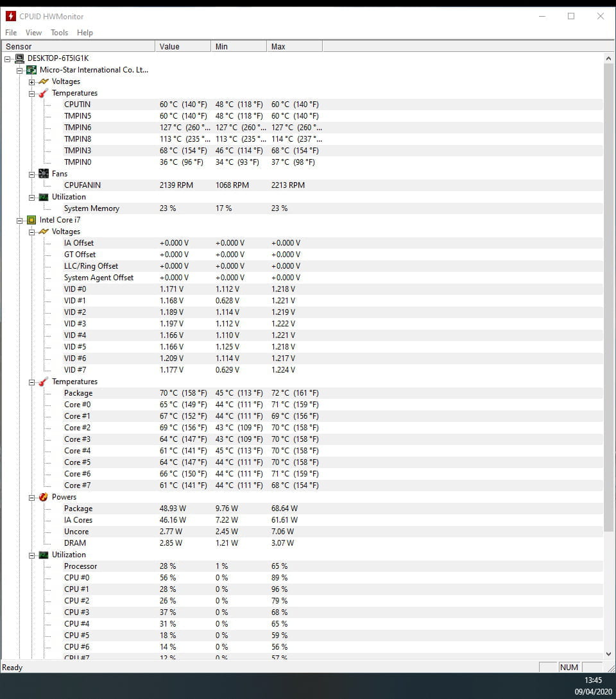Click the Micro-Star motherboard icon
This screenshot has height=699, width=616.
(x=31, y=70)
